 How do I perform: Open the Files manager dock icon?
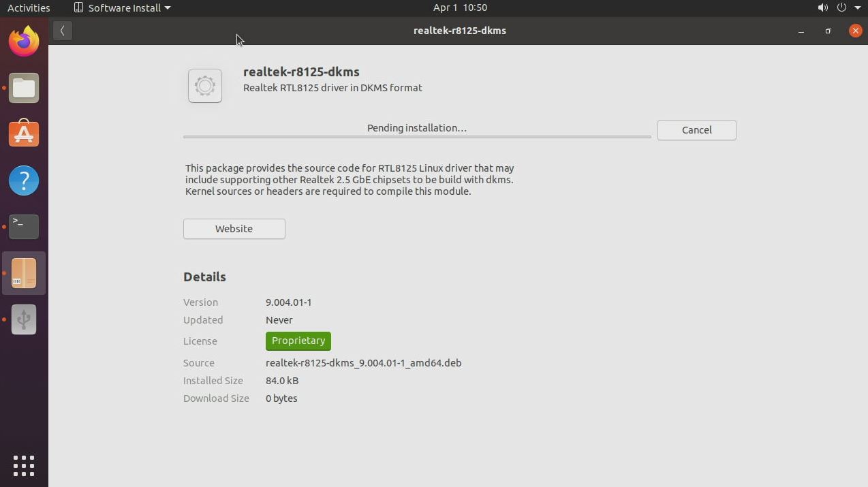tap(24, 88)
